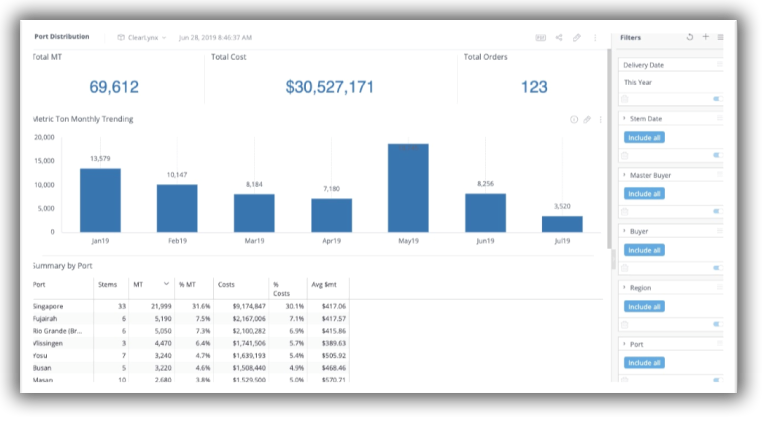This screenshot has width=768, height=425.
Task: Delete the Buyer filter with trash icon
Action: (x=624, y=268)
